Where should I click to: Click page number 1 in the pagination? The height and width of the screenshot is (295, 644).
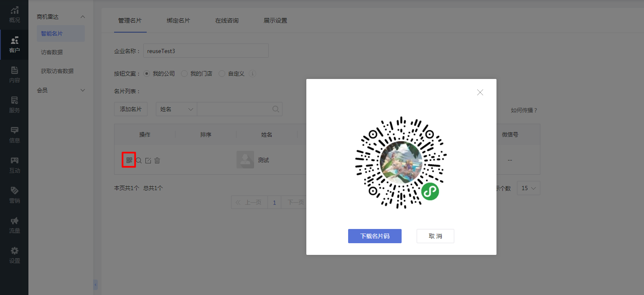[x=275, y=202]
